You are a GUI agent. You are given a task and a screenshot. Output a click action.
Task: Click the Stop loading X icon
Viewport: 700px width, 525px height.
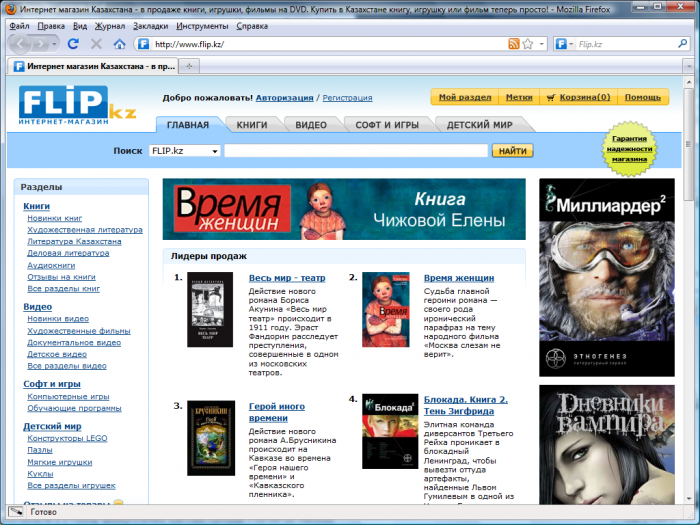tap(96, 44)
